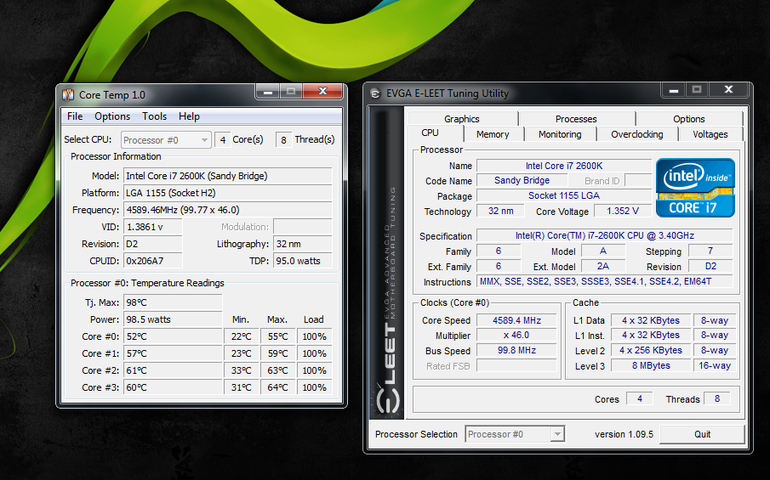
Task: Click the EVGA E-LEET title bar icon
Action: [375, 93]
